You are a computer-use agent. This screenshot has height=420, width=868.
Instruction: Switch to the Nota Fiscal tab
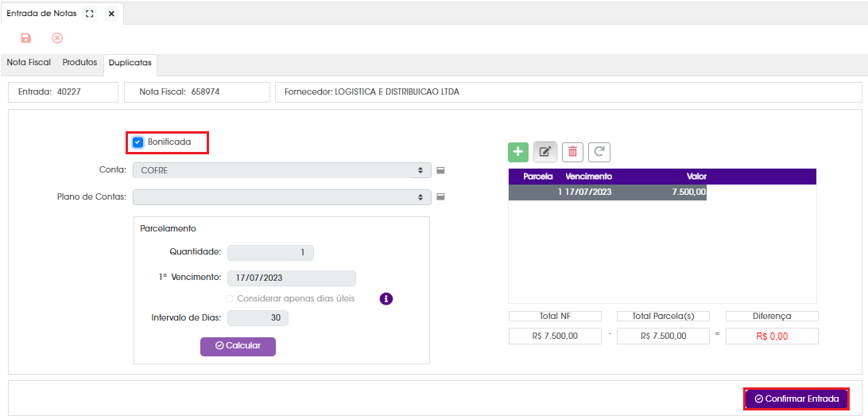point(29,63)
